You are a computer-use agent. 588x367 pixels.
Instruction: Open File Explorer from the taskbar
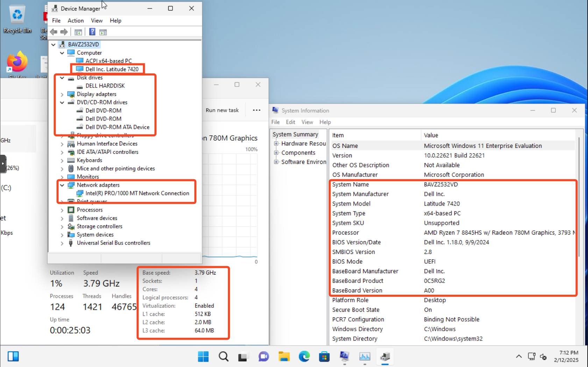pos(284,356)
